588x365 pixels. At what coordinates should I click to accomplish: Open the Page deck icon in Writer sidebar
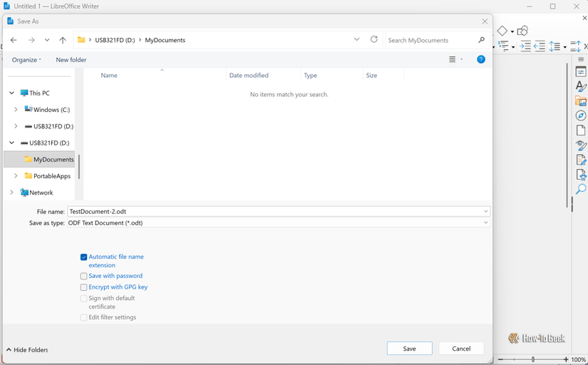(580, 130)
